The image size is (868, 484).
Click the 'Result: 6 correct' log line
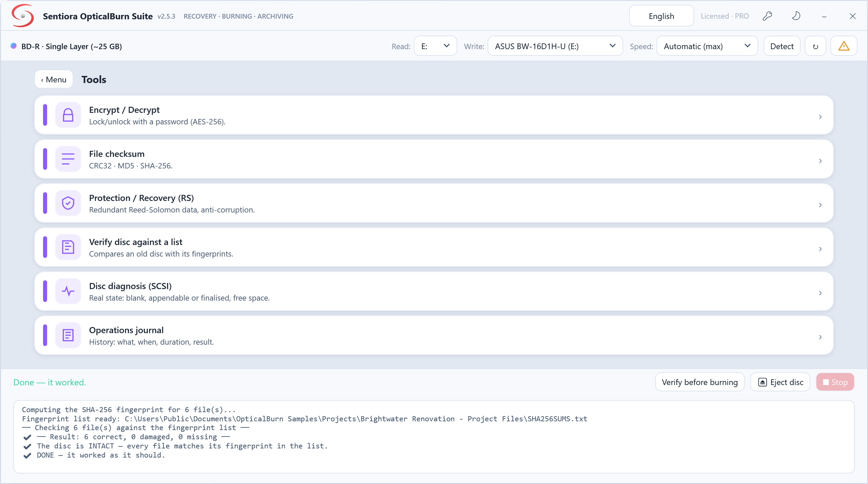click(x=133, y=437)
